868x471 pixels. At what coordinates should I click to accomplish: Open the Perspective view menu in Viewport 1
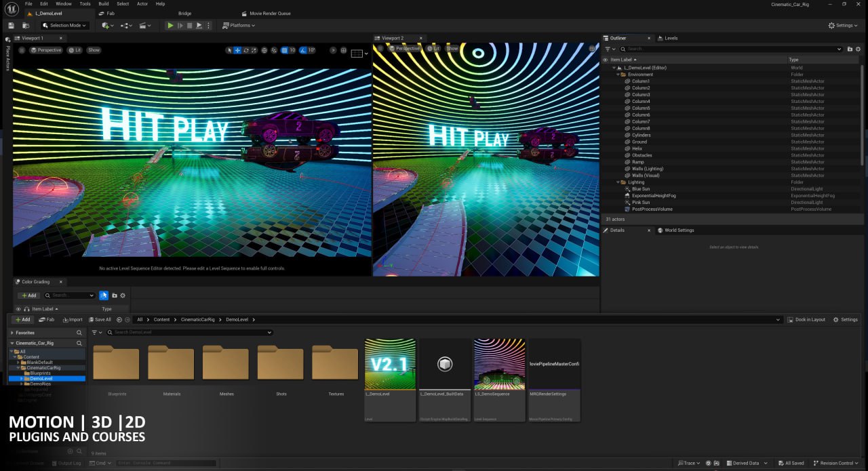tap(46, 50)
